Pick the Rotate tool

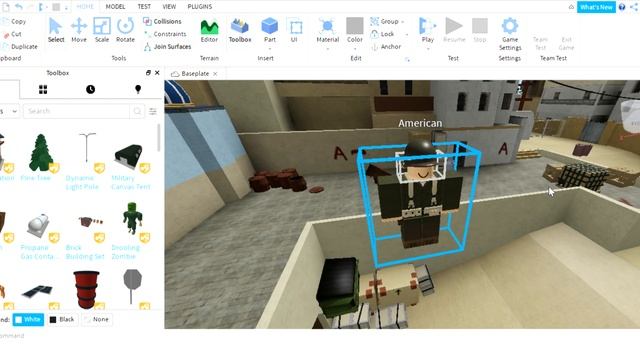click(x=125, y=30)
